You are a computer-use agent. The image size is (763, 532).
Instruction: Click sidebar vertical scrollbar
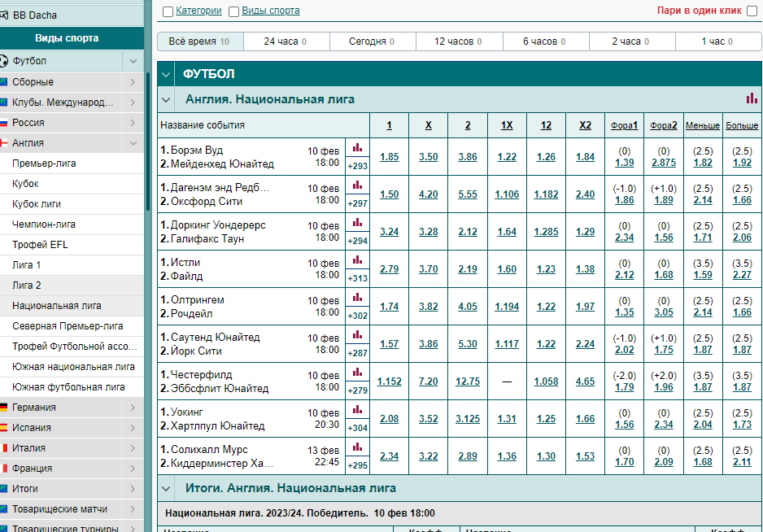pyautogui.click(x=147, y=142)
